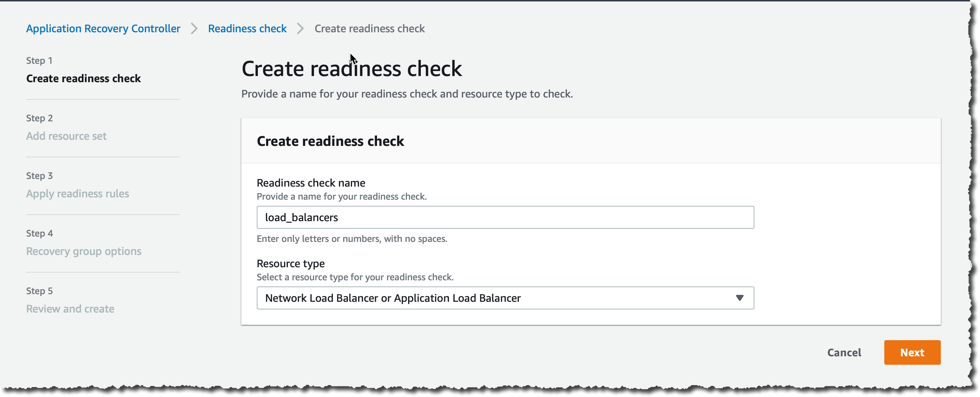
Task: Click the Create readiness check panel header
Action: tap(331, 141)
